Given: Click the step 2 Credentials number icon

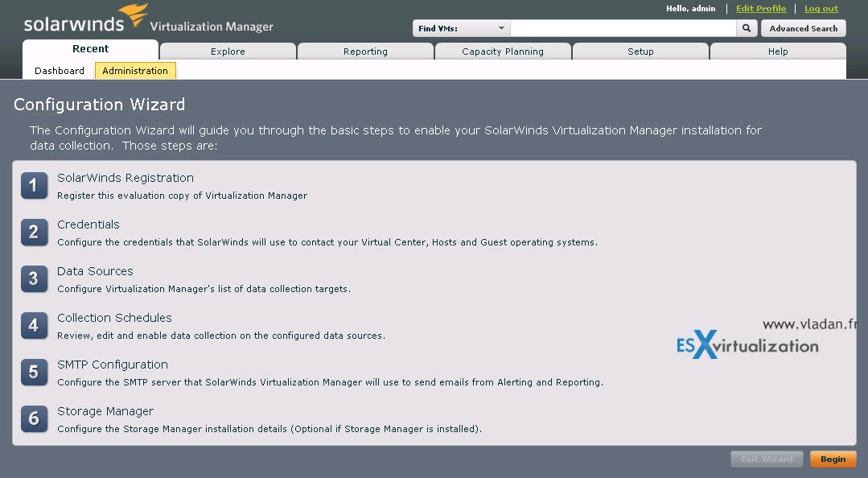Looking at the screenshot, I should (35, 232).
